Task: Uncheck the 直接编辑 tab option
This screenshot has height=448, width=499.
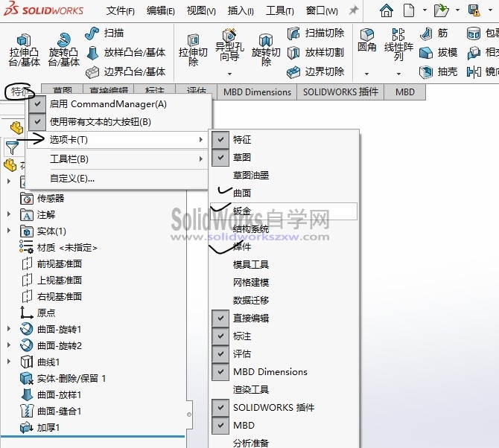Action: [220, 319]
